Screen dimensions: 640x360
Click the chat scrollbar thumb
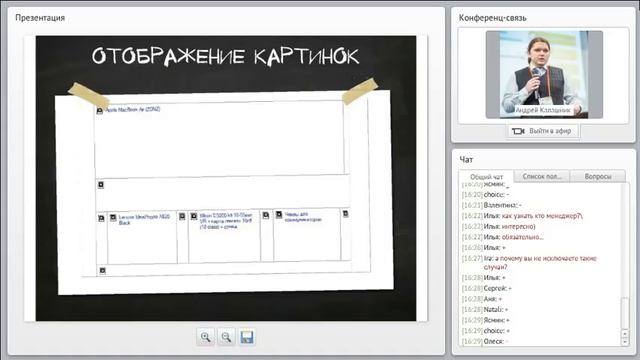click(625, 313)
